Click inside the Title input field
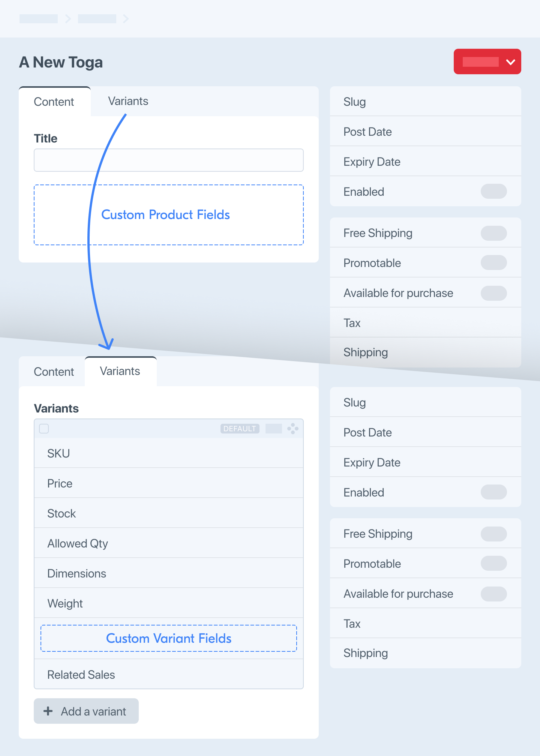 pos(168,160)
